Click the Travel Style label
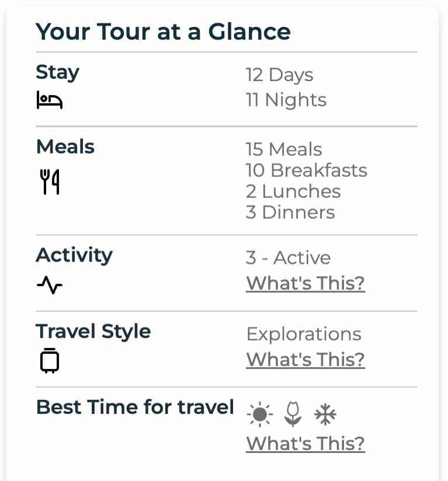The height and width of the screenshot is (481, 448). (x=93, y=331)
